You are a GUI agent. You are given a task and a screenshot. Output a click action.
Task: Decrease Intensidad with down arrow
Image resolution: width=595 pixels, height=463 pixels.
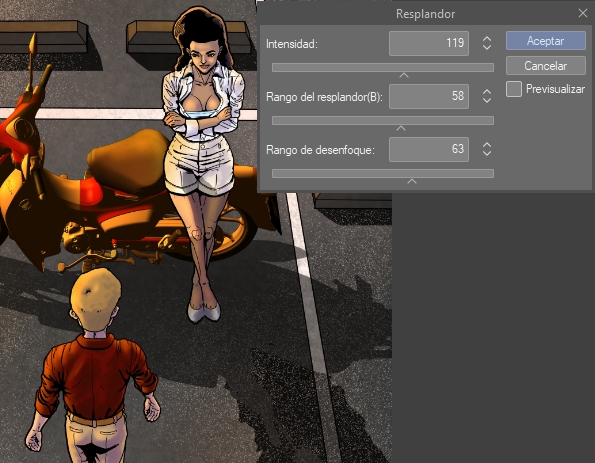click(487, 47)
